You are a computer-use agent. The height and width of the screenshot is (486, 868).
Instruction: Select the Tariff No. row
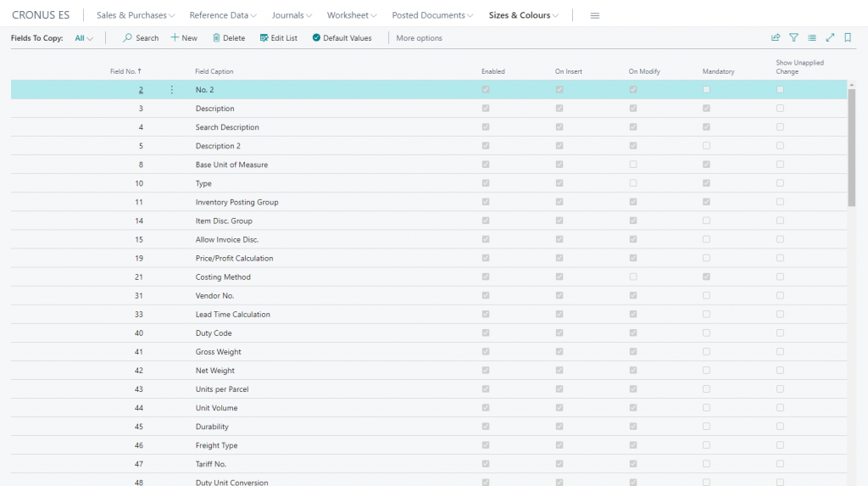pos(429,464)
